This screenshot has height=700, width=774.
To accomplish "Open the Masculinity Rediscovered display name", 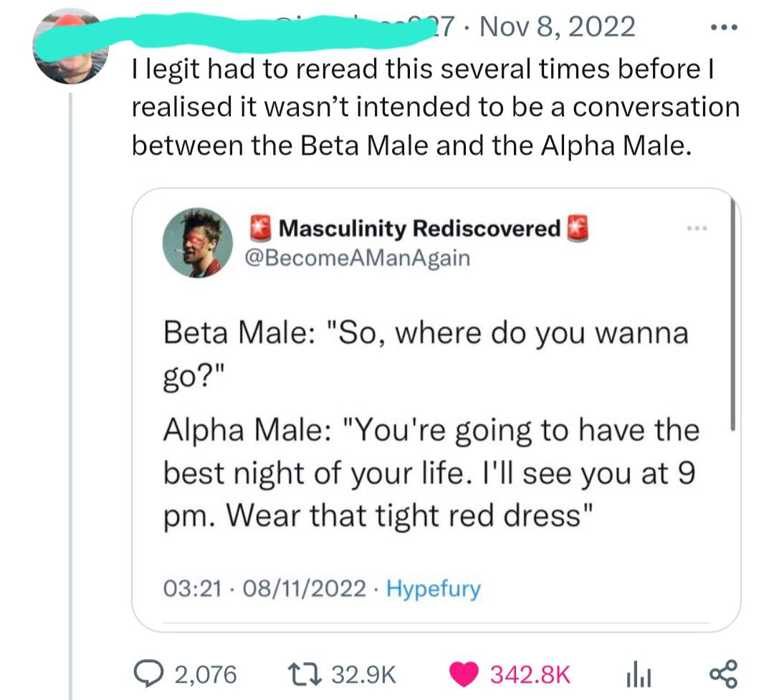I will pyautogui.click(x=419, y=228).
